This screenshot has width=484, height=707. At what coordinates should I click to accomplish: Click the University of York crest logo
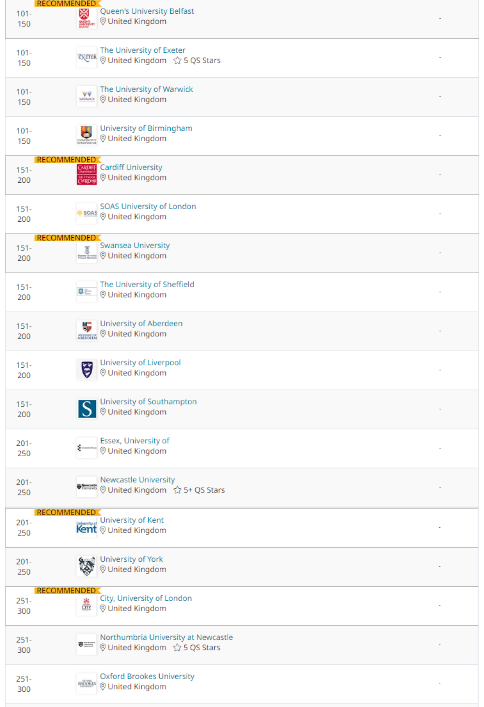(87, 566)
